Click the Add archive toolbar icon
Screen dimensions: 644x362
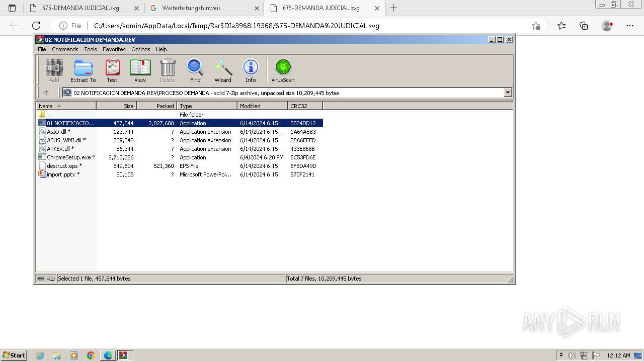(54, 70)
